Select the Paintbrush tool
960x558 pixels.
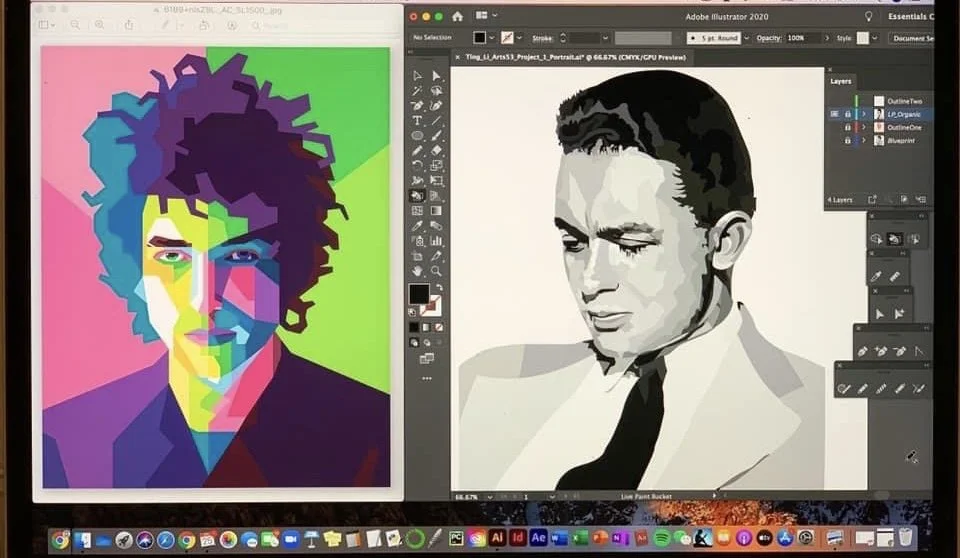436,135
